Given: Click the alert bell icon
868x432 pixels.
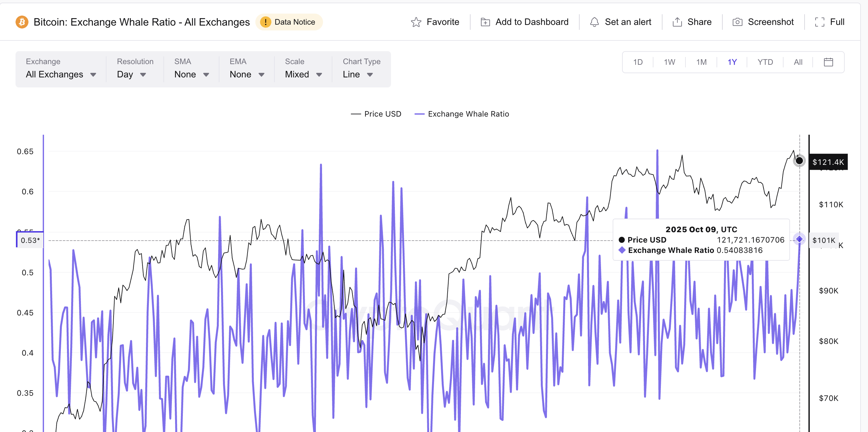Looking at the screenshot, I should click(595, 22).
